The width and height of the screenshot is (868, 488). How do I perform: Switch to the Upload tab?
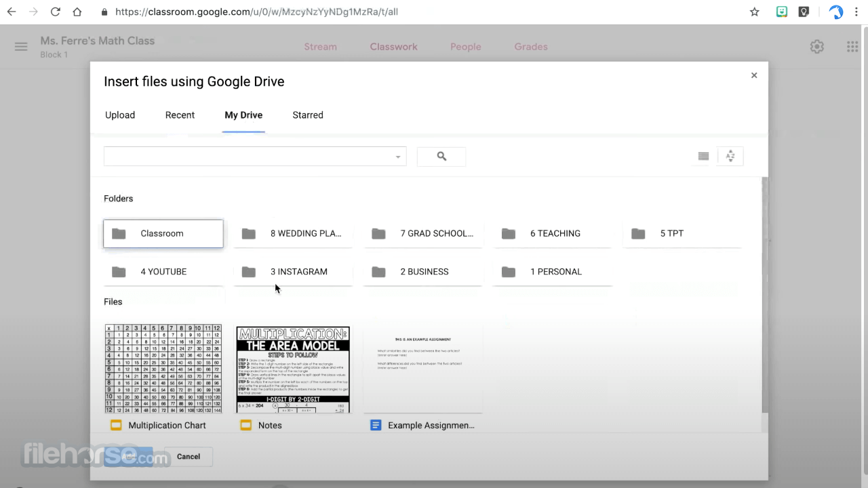[120, 115]
